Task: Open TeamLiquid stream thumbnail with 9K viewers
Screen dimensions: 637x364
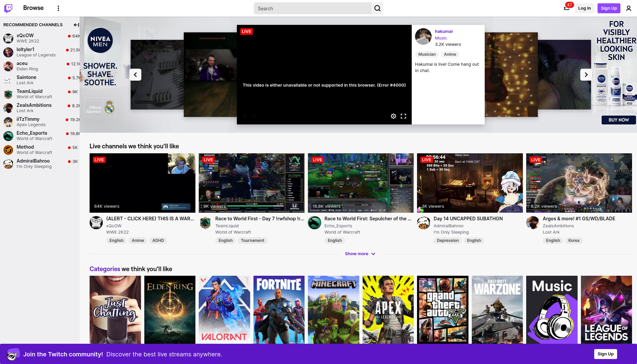Action: coord(251,183)
